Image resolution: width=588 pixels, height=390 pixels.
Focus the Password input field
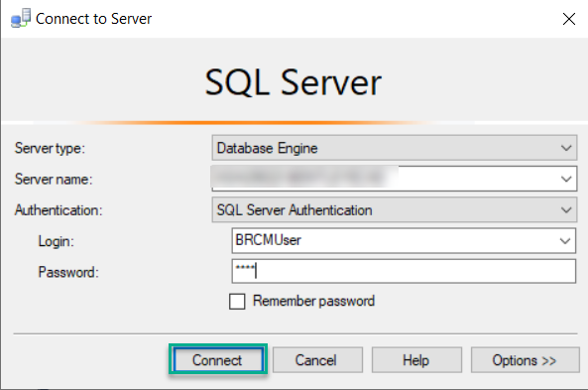pos(404,271)
